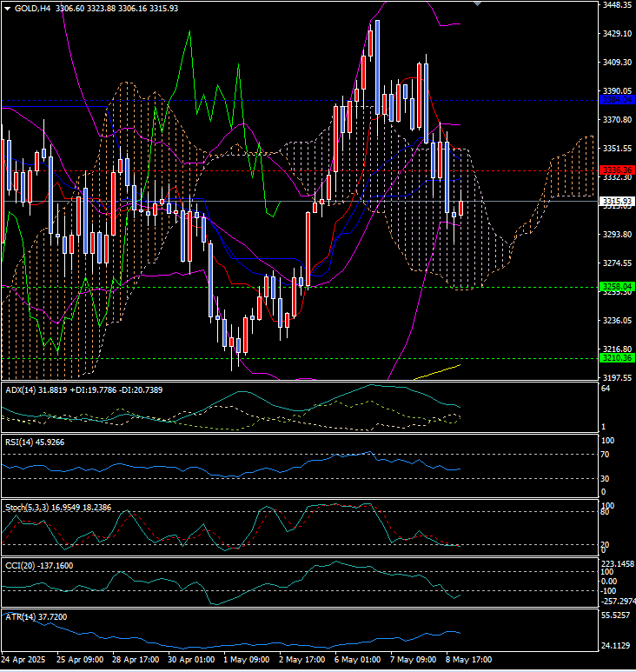The image size is (636, 672).
Task: Click the RSI scale level 30
Action: [606, 479]
